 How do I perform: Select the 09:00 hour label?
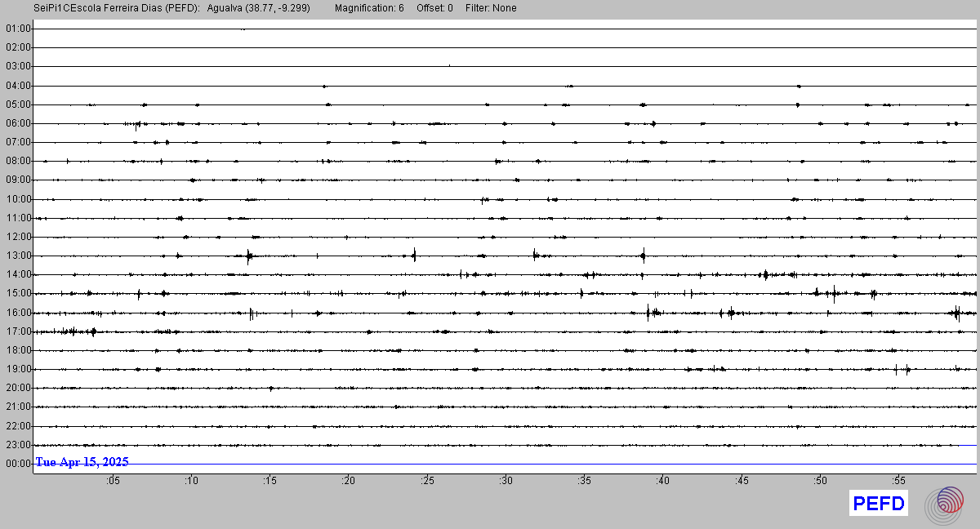click(18, 180)
